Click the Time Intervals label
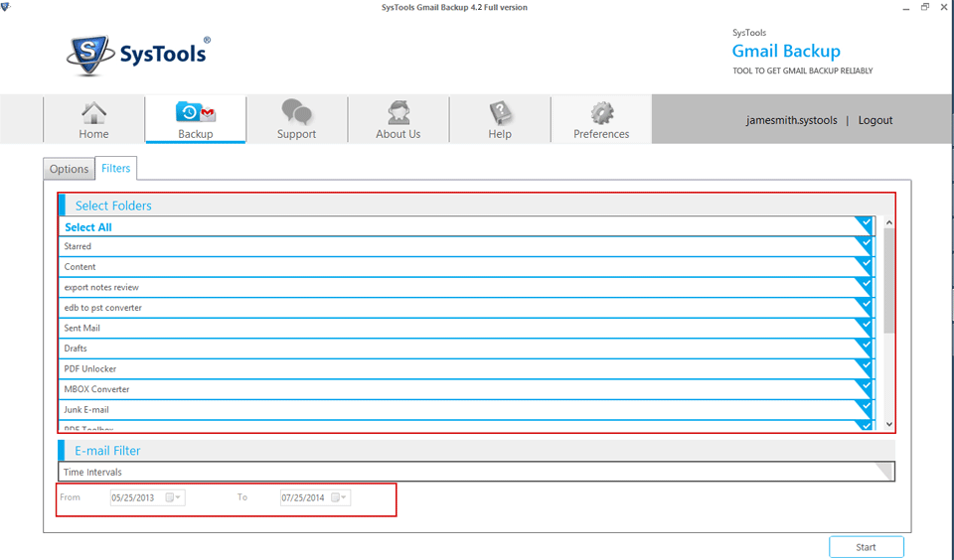This screenshot has width=954, height=560. pyautogui.click(x=92, y=472)
